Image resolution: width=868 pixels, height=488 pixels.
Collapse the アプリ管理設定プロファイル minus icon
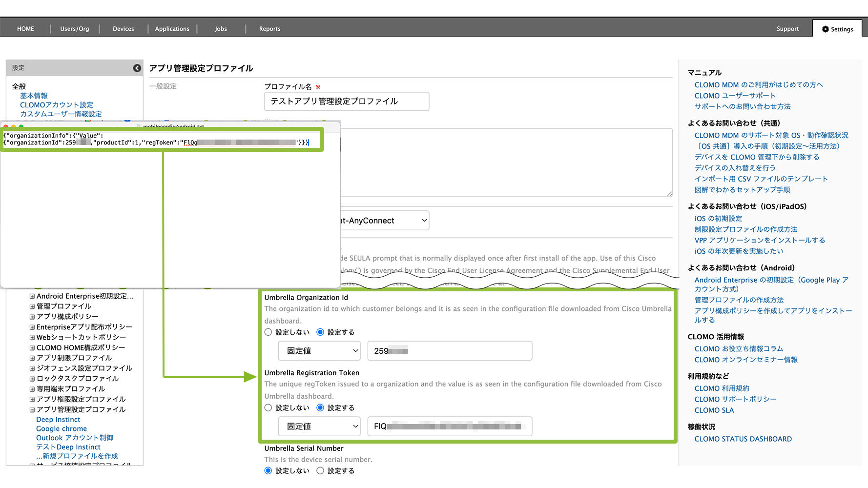tap(32, 410)
